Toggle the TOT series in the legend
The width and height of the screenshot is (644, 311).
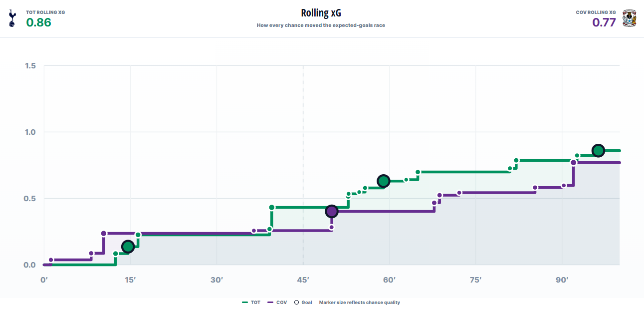click(251, 303)
